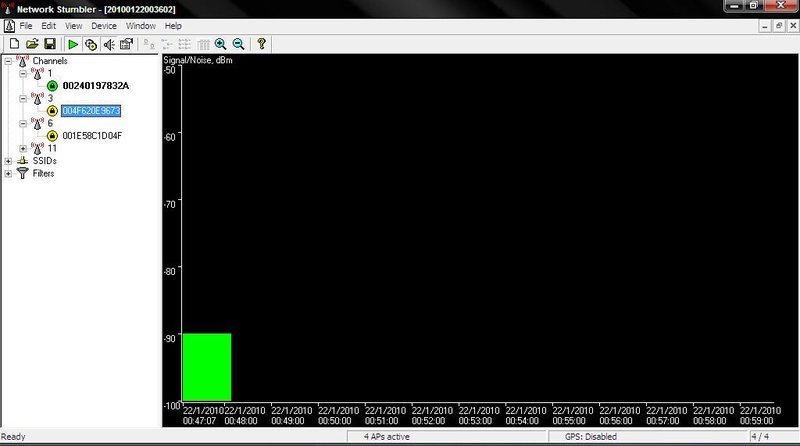This screenshot has width=800, height=446.
Task: Collapse channel 6 node
Action: click(x=23, y=123)
